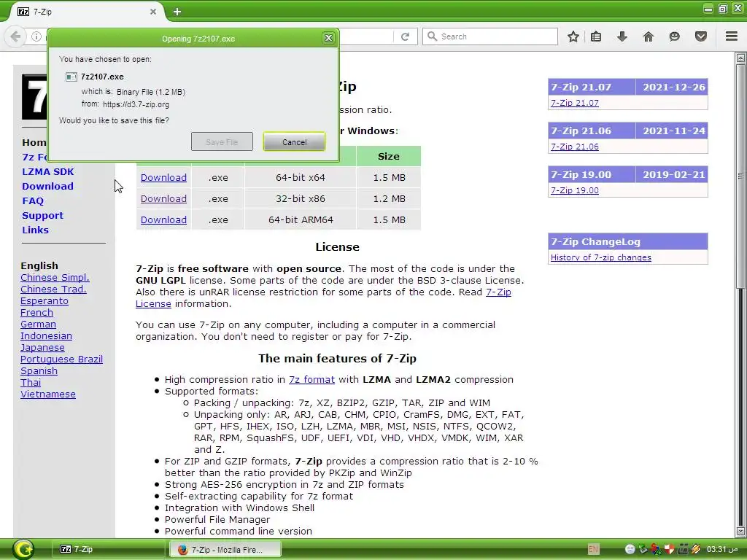This screenshot has width=747, height=560.
Task: Switch language to Portuguese Brazil
Action: [61, 359]
